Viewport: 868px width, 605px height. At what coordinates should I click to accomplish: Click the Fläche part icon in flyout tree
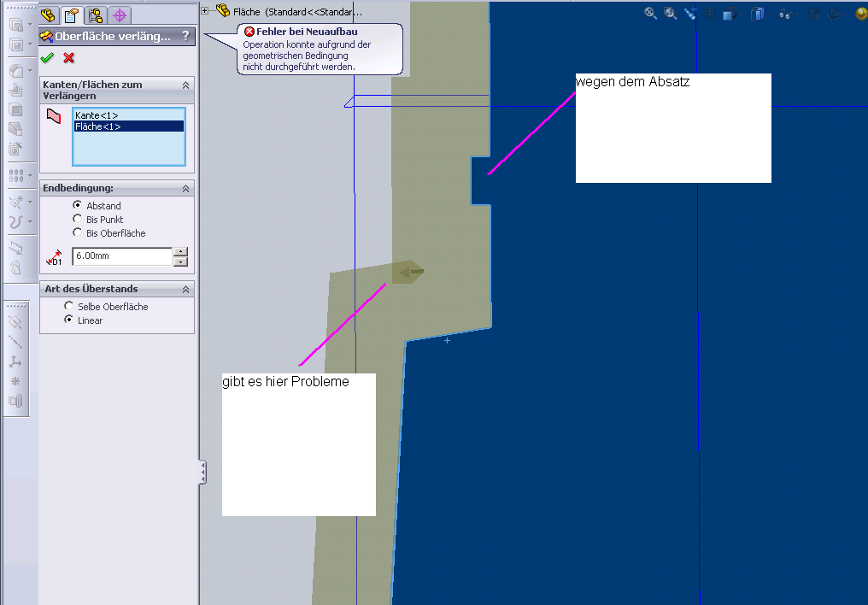point(222,10)
